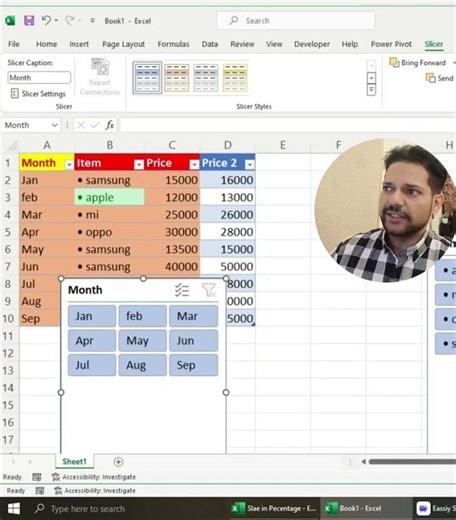The image size is (456, 520).
Task: Expand the Slicer Styles gallery More button
Action: 371,90
